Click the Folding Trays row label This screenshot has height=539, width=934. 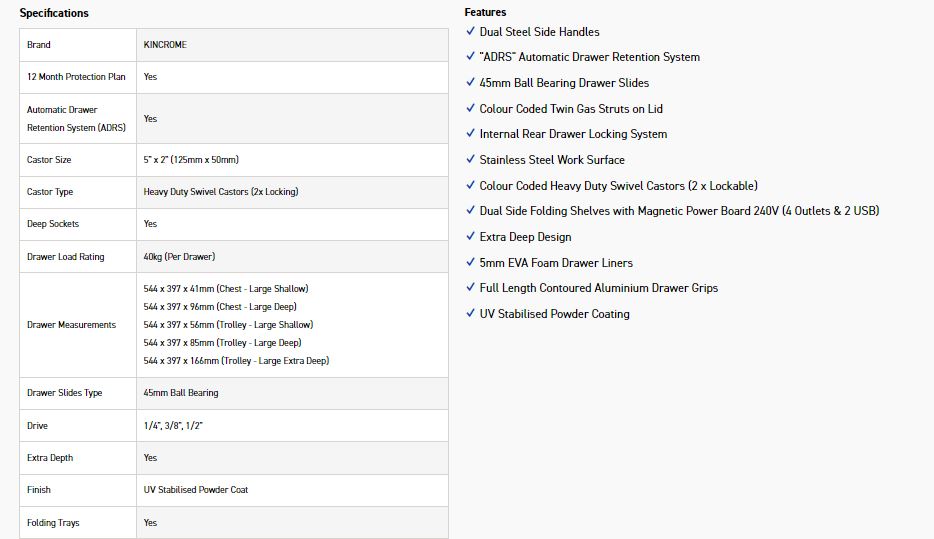(53, 523)
